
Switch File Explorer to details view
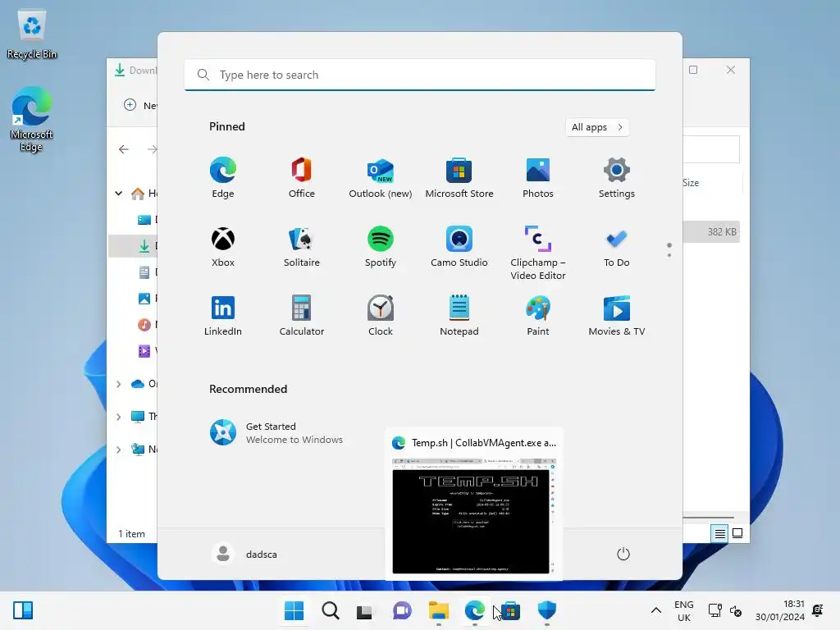click(719, 533)
